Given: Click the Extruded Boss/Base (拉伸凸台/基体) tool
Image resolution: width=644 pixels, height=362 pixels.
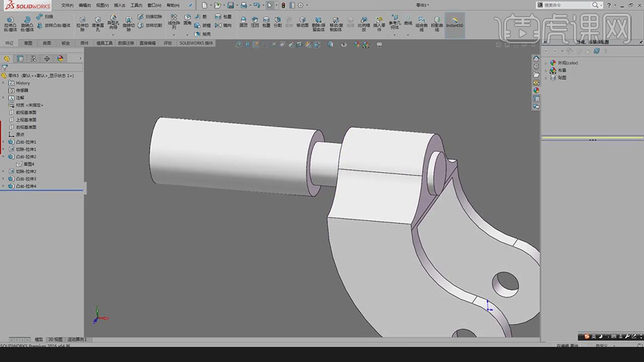Looking at the screenshot, I should 10,23.
